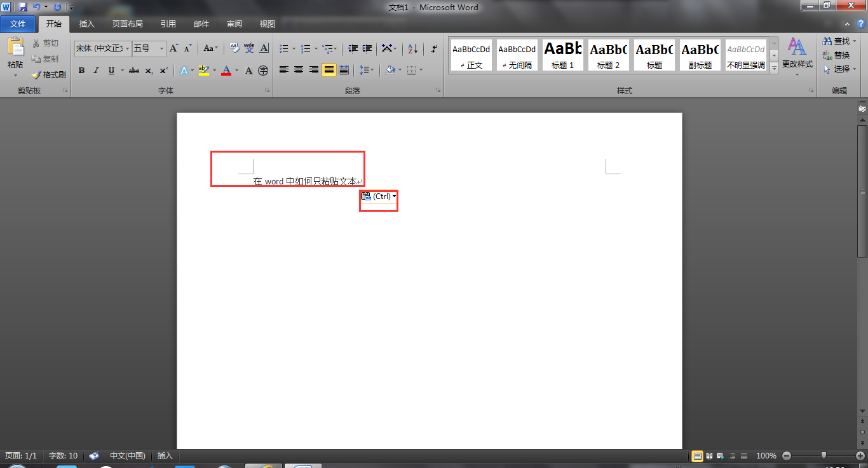Viewport: 868px width, 468px height.
Task: Click the Distributed alignment icon
Action: click(x=344, y=70)
